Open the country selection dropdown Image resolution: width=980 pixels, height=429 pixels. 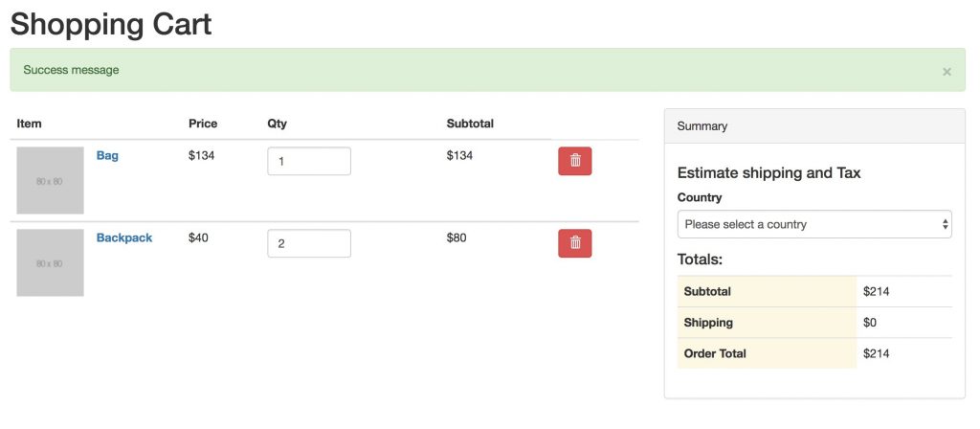pos(813,224)
